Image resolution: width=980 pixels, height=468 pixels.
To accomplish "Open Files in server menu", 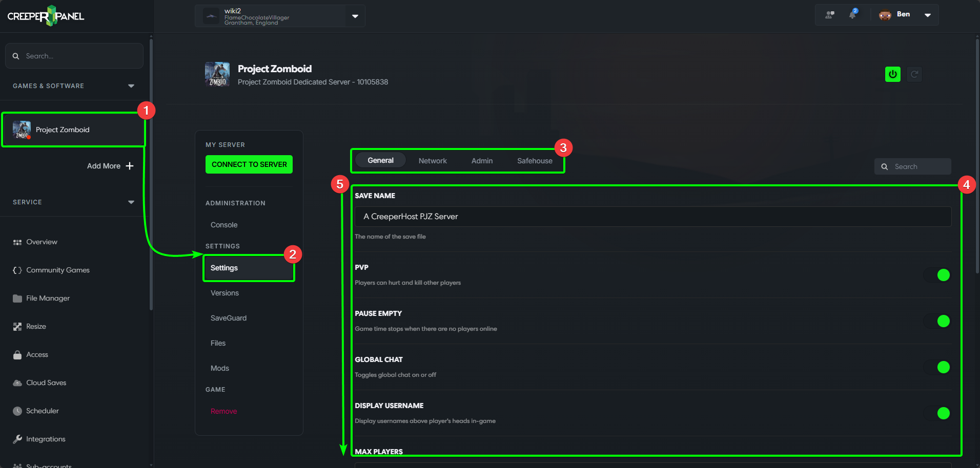I will [x=218, y=343].
